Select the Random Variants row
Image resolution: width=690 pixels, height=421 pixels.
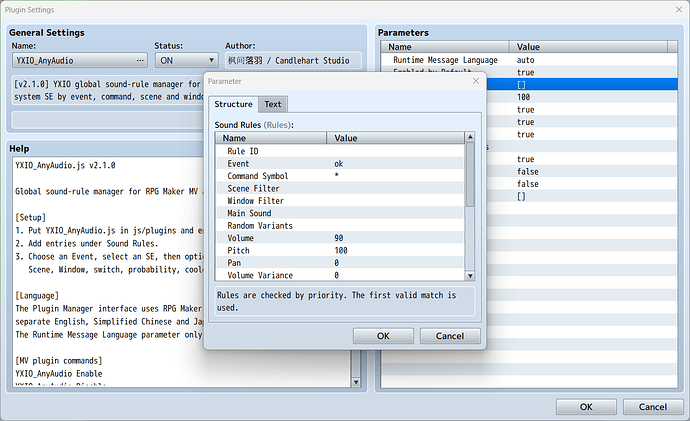pyautogui.click(x=340, y=225)
